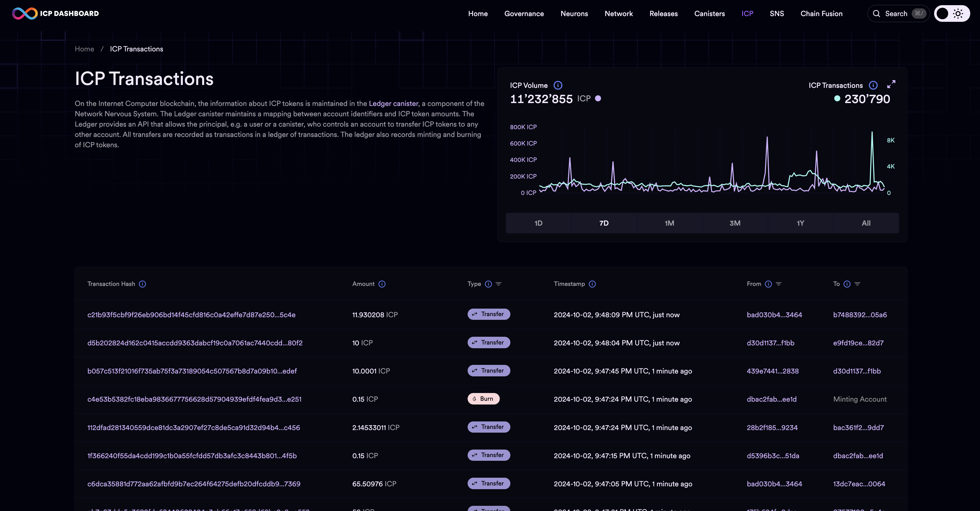Viewport: 980px width, 511px height.
Task: Click the ICP Dashboard infinity logo
Action: coord(25,13)
